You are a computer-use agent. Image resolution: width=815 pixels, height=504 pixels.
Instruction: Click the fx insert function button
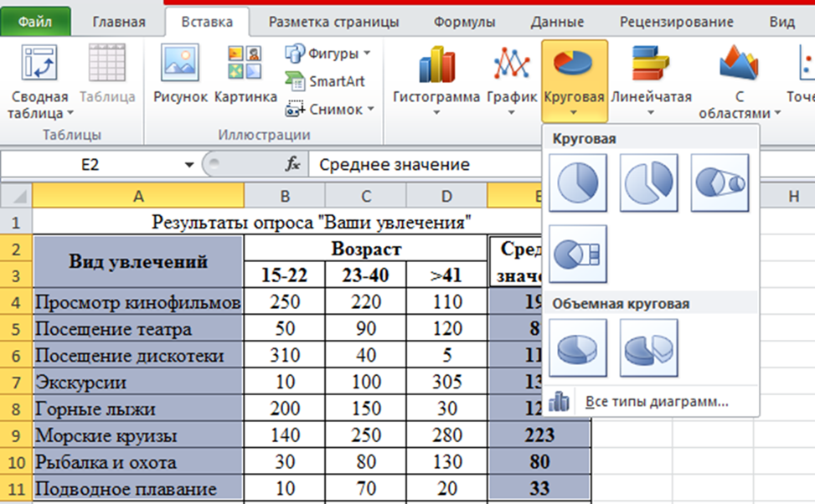click(x=292, y=164)
